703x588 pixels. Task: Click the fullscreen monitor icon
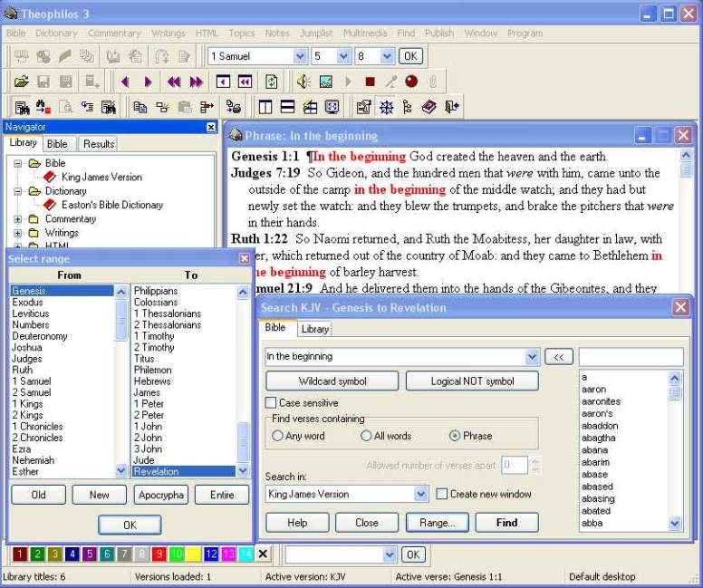[x=332, y=107]
